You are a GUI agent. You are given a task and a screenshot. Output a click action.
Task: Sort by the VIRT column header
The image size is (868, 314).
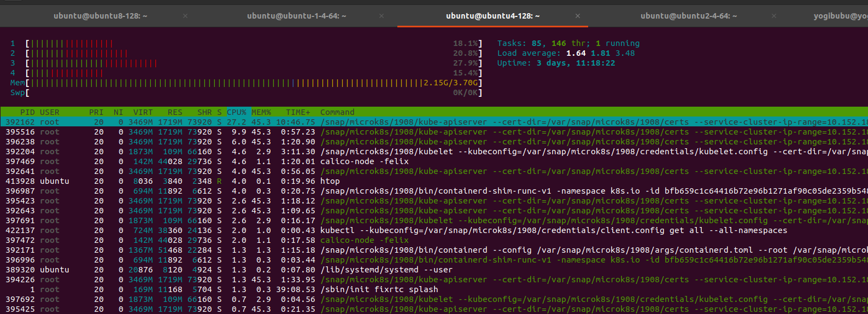[143, 112]
